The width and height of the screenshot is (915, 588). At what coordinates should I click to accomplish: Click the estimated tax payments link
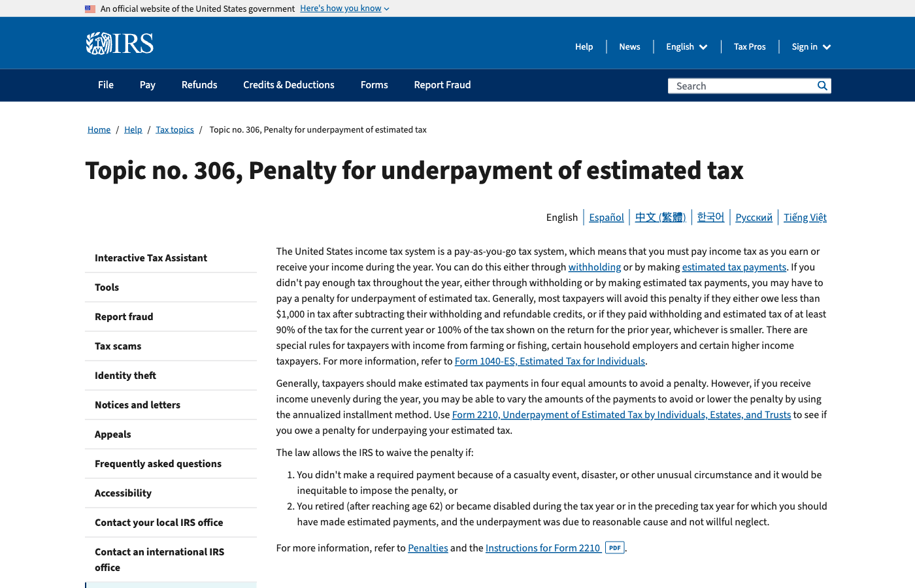[x=734, y=267]
